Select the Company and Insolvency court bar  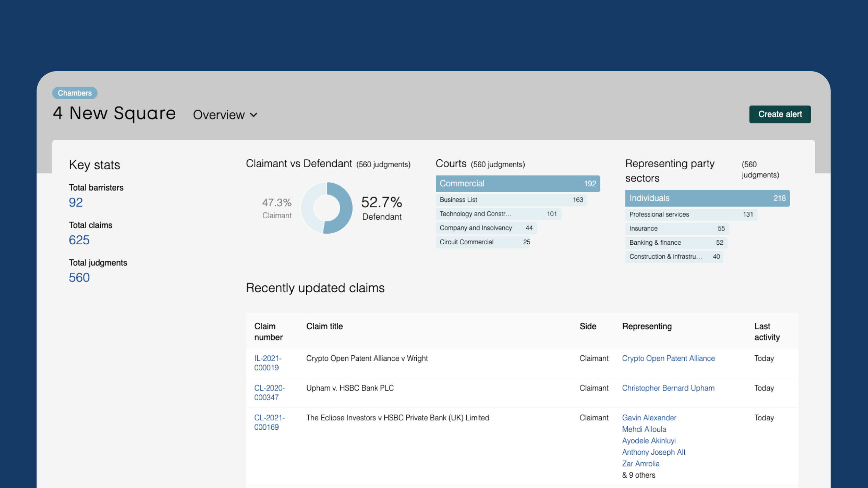pos(486,228)
